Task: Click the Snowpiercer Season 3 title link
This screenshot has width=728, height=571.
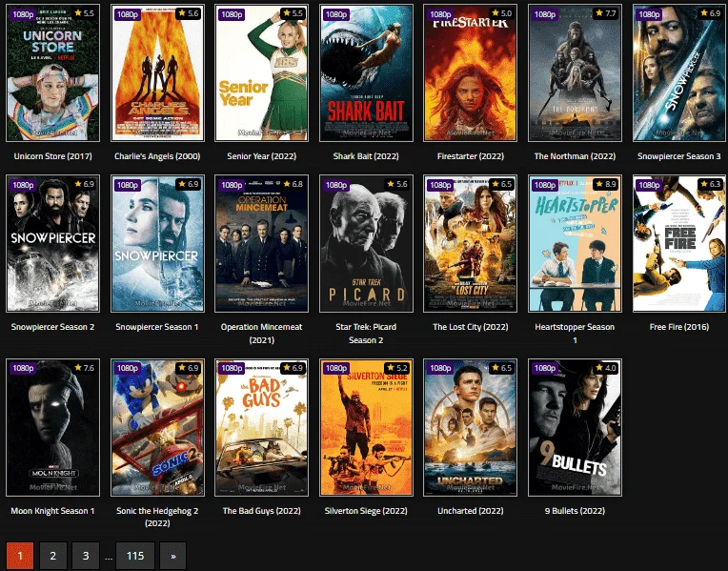Action: pos(679,156)
